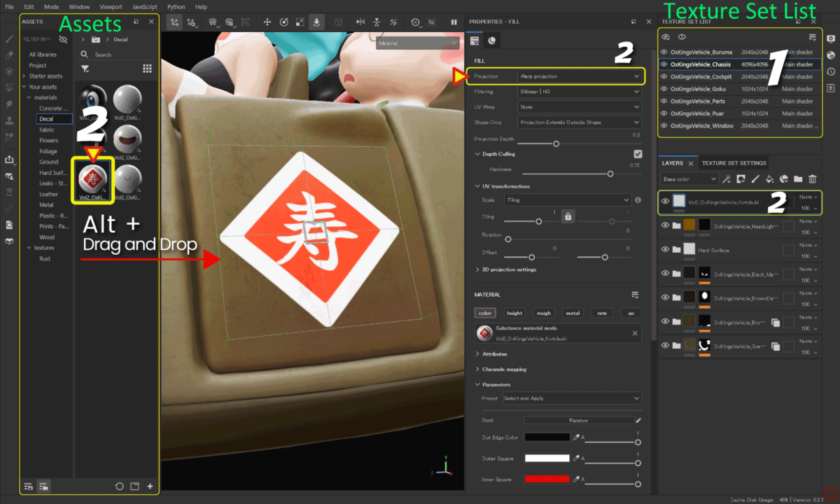Open the History panel via the clock icon
Screen dimensions: 840x504
[831, 71]
